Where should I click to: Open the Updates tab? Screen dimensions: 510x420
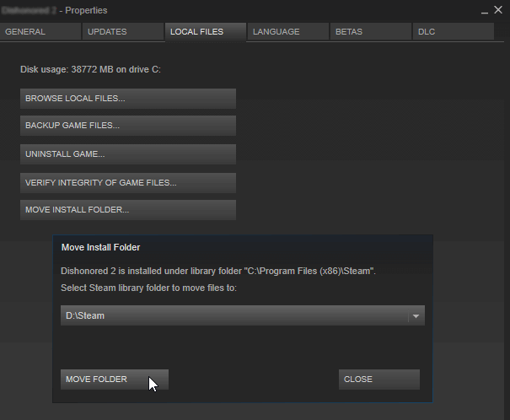tap(123, 31)
